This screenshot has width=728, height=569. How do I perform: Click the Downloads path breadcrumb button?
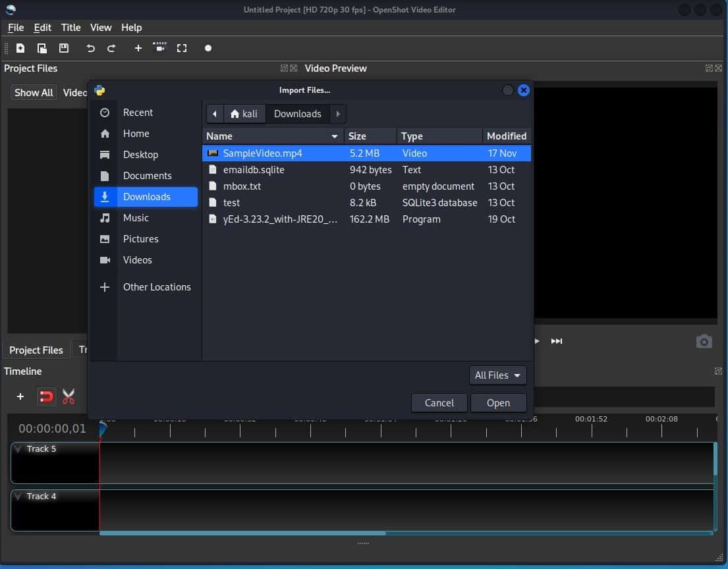tap(298, 114)
